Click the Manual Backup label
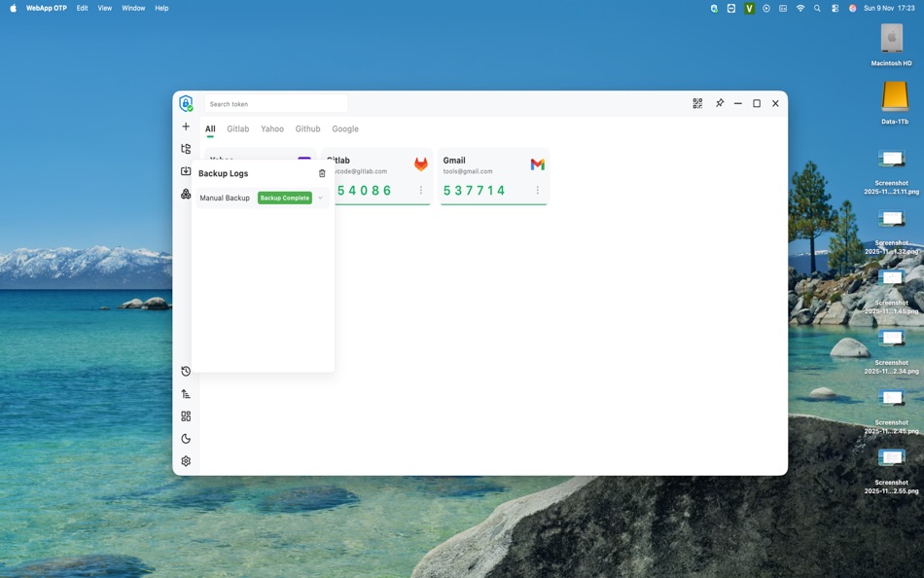 [x=225, y=199]
